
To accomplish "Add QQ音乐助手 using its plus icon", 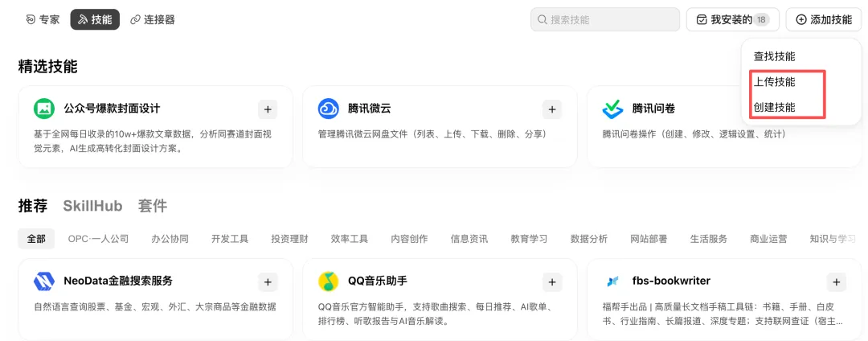I will 552,281.
